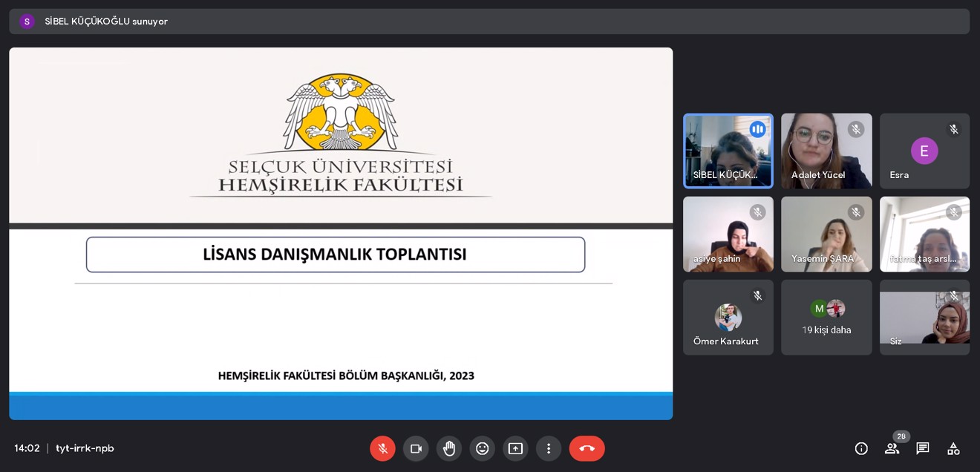Open the Activities panel

tap(953, 448)
